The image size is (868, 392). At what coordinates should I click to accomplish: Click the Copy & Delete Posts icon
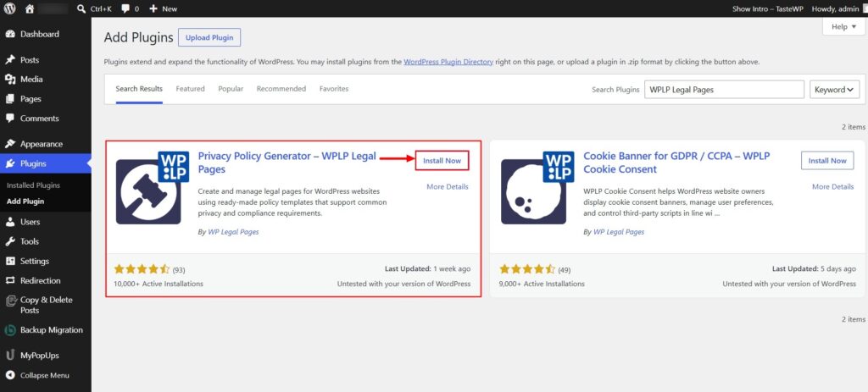coord(10,301)
